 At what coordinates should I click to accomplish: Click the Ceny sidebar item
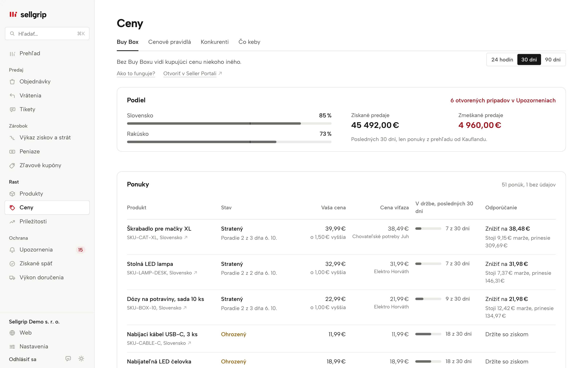click(x=47, y=208)
